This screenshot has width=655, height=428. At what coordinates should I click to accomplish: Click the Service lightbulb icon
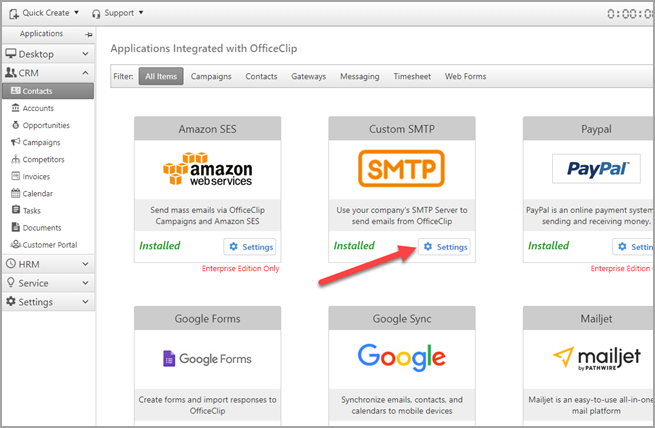coord(11,282)
